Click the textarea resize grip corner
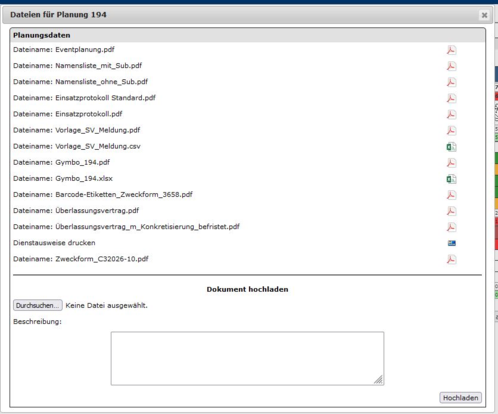 pyautogui.click(x=378, y=380)
